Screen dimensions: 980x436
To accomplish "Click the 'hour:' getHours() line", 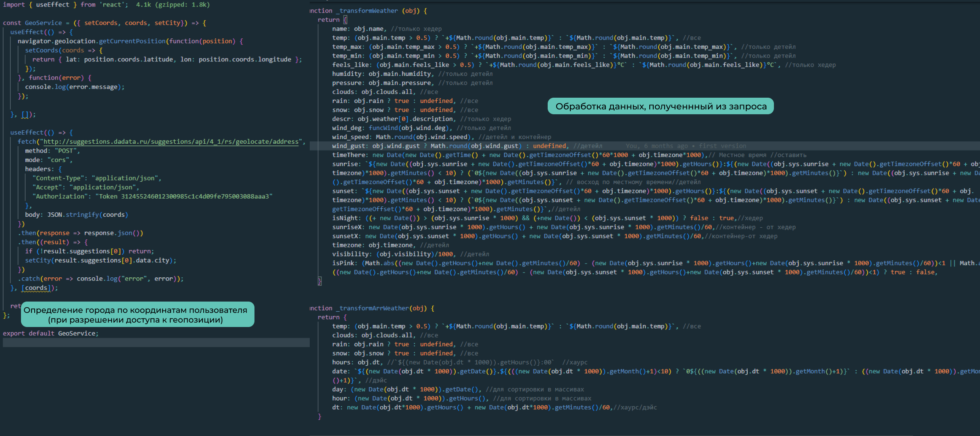I will tap(462, 398).
